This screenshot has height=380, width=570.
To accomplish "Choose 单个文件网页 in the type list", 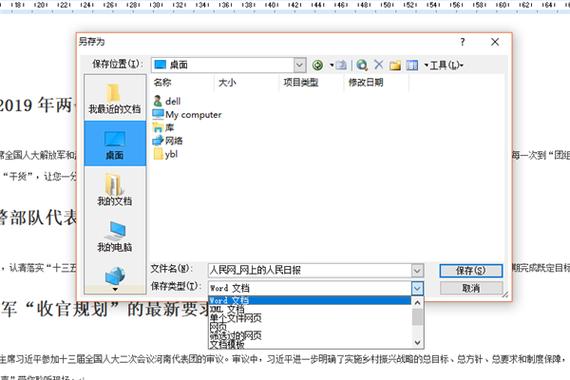I will point(310,318).
